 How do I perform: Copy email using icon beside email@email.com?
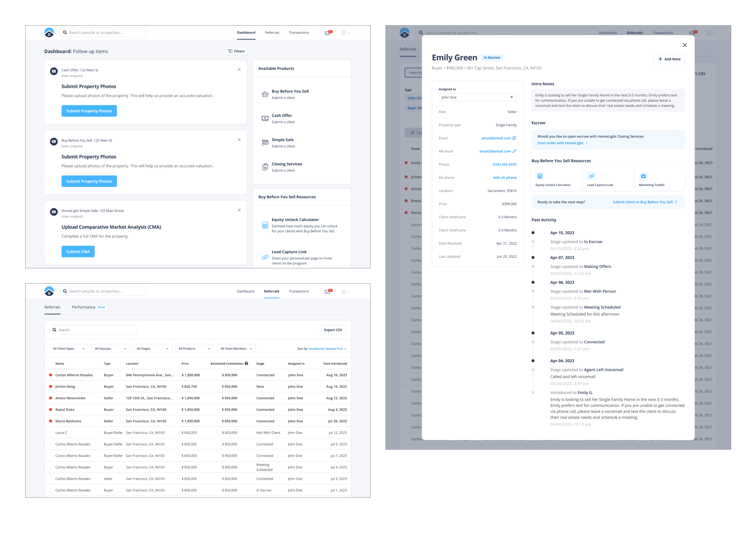[x=514, y=138]
